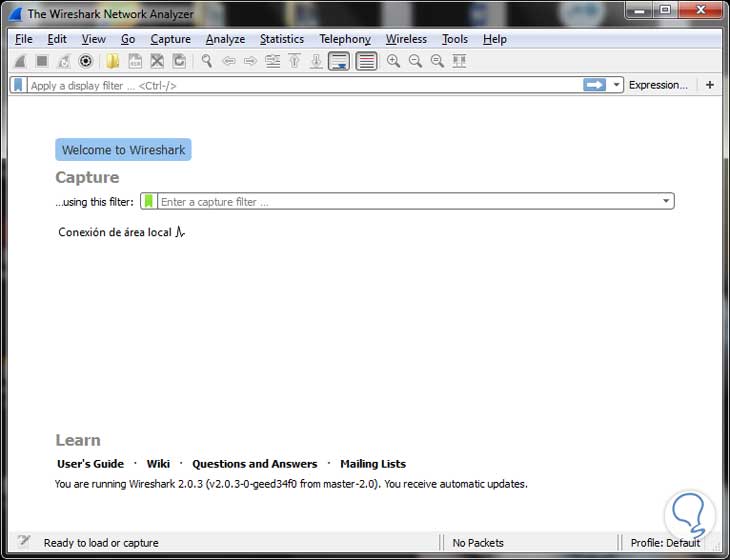Open Questions and Answers link
The image size is (730, 560).
(255, 464)
